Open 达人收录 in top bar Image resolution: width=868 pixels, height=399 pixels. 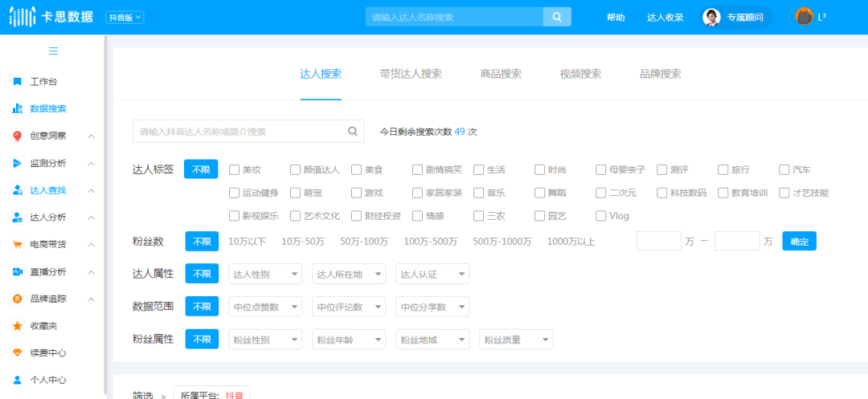click(x=665, y=17)
